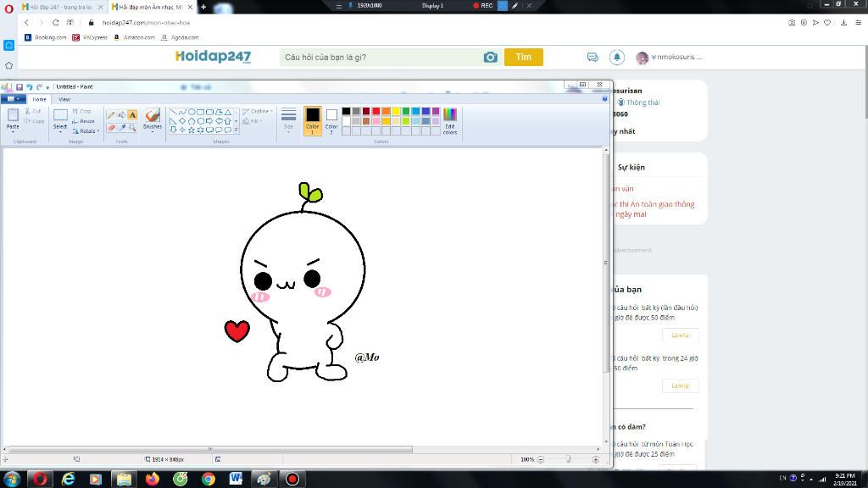Select Color 1 black swatch button
The width and height of the screenshot is (868, 488).
tap(313, 120)
